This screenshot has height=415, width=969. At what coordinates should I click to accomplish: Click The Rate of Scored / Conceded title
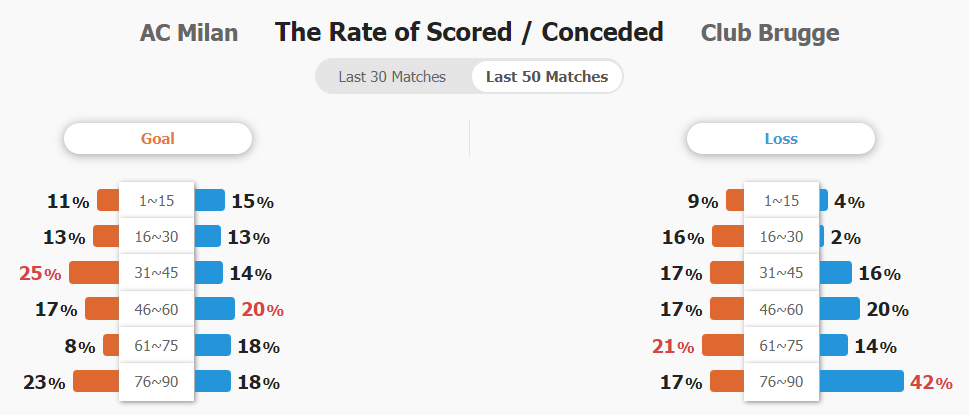[469, 32]
